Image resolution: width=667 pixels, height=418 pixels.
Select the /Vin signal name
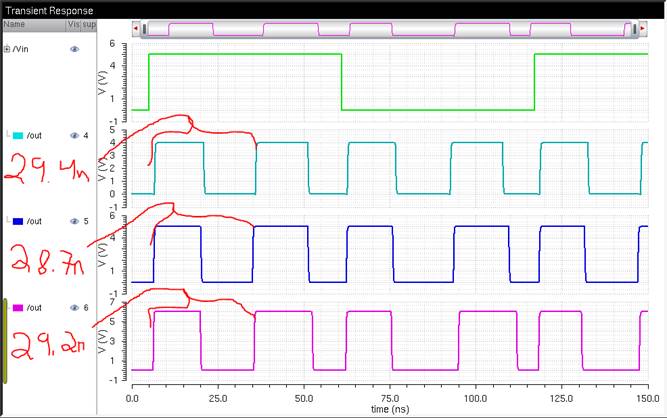pos(20,49)
